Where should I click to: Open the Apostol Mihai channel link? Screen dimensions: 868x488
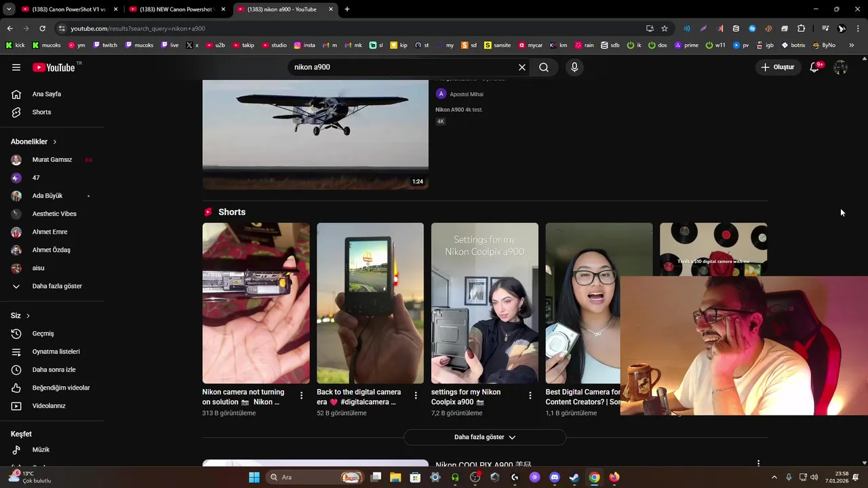pyautogui.click(x=466, y=94)
